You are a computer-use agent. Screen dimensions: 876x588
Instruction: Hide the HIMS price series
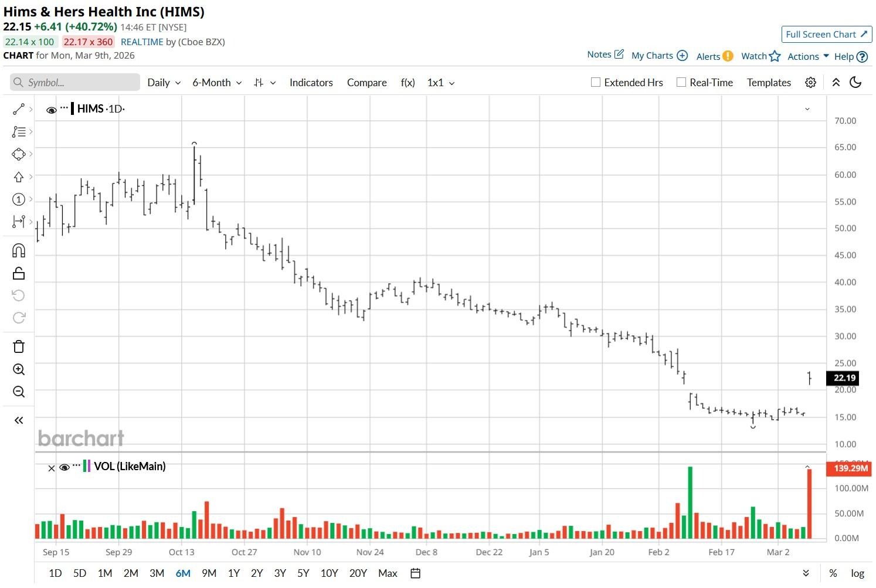click(x=52, y=110)
